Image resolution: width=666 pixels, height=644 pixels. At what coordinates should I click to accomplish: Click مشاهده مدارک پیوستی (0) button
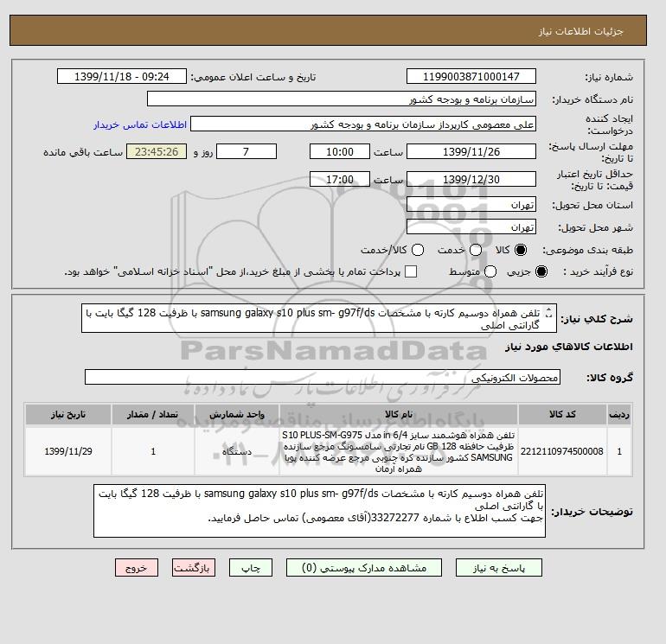pyautogui.click(x=364, y=568)
